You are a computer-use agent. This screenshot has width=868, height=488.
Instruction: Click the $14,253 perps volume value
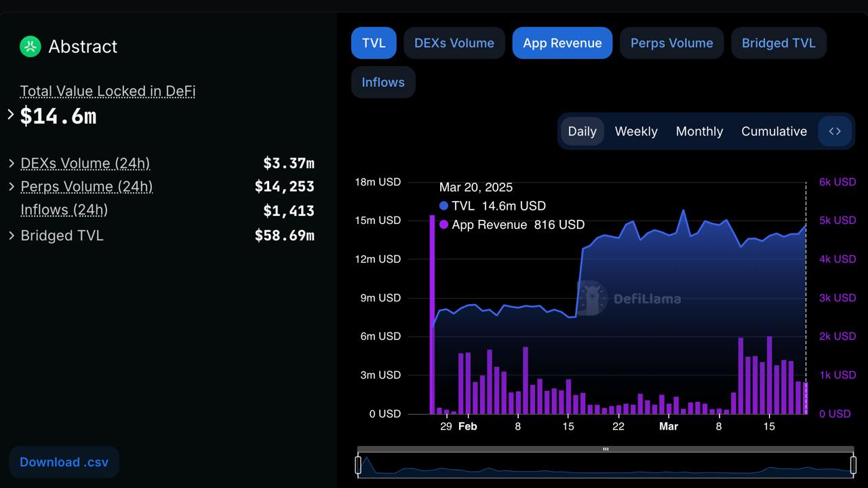285,186
